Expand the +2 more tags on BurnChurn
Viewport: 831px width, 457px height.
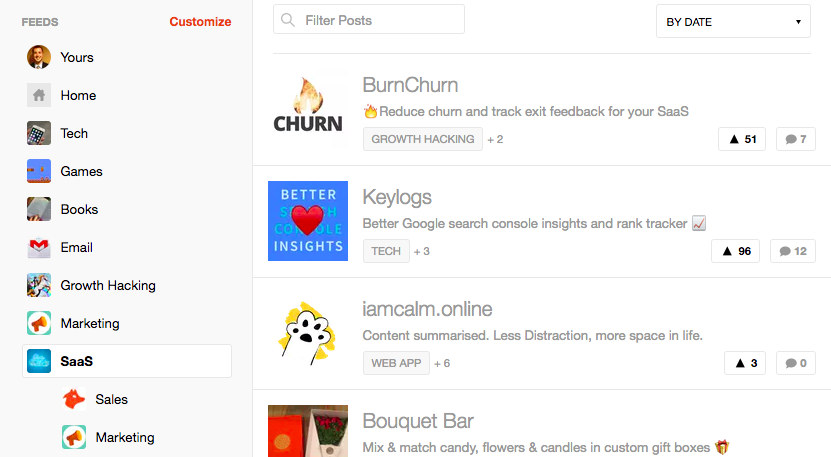tap(495, 139)
